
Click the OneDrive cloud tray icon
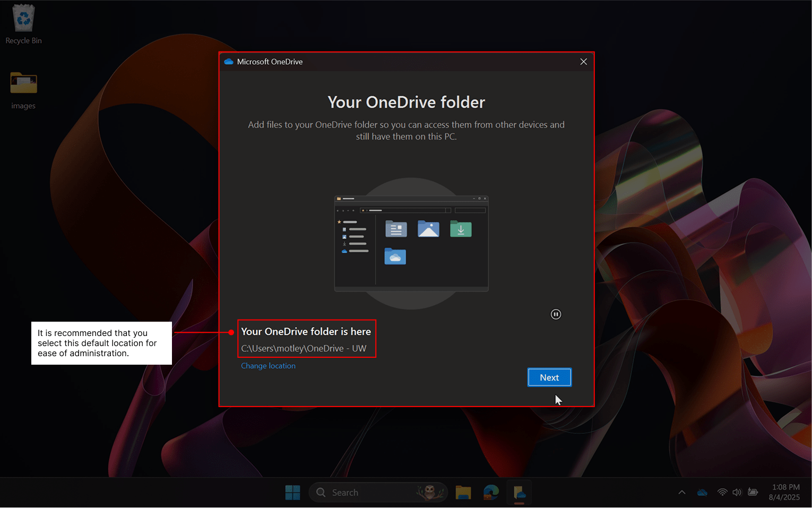pyautogui.click(x=702, y=493)
